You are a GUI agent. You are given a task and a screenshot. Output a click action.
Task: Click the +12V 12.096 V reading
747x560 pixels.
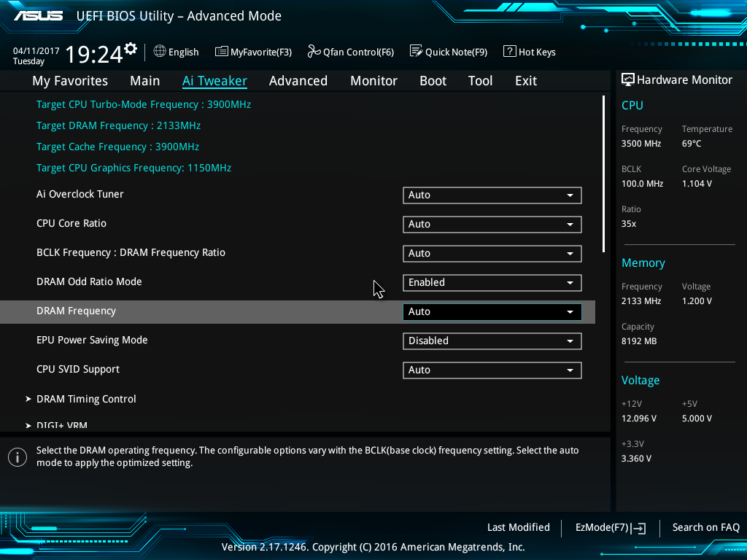click(x=639, y=418)
